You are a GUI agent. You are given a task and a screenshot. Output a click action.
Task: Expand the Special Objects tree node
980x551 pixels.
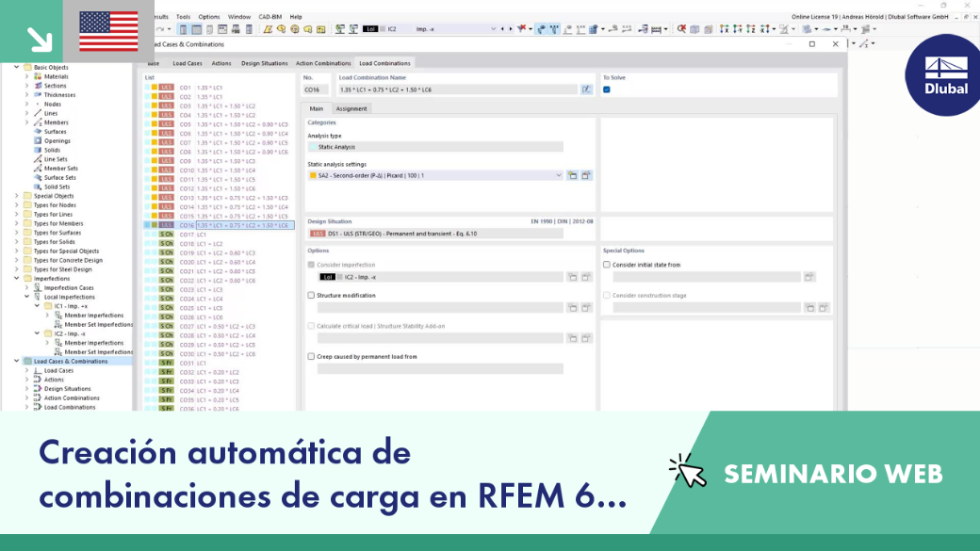[17, 196]
